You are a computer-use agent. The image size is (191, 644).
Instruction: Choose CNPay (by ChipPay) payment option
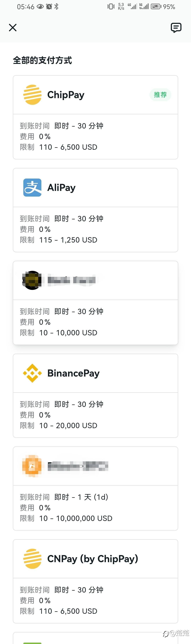[x=92, y=559]
